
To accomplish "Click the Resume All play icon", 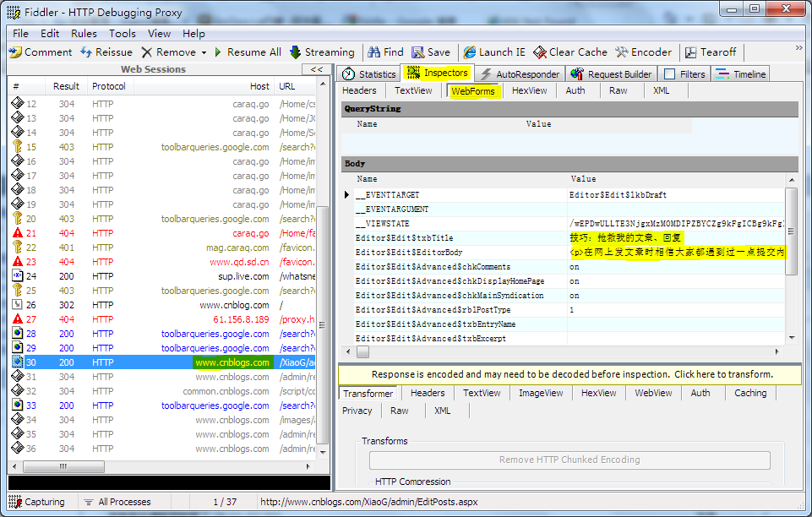I will pos(218,52).
